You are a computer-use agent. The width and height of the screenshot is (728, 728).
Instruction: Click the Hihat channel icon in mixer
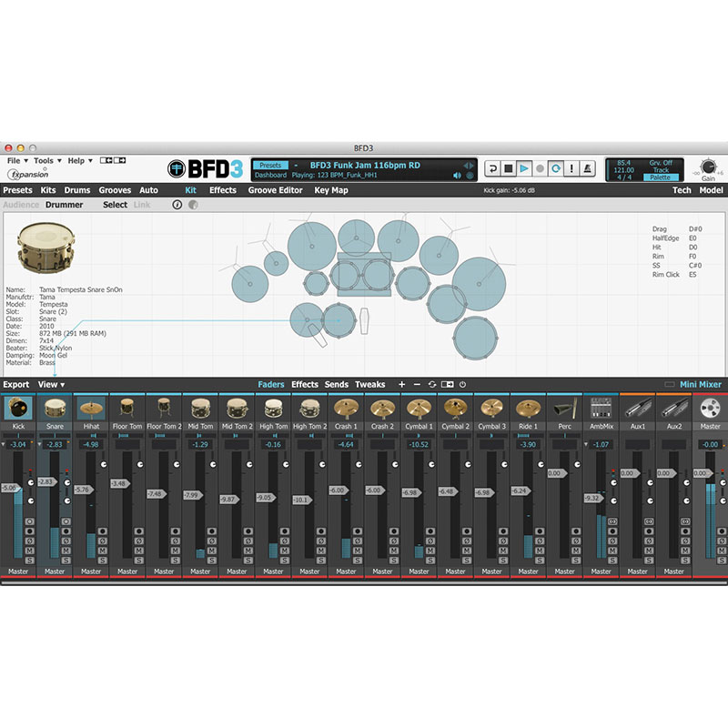pyautogui.click(x=90, y=408)
